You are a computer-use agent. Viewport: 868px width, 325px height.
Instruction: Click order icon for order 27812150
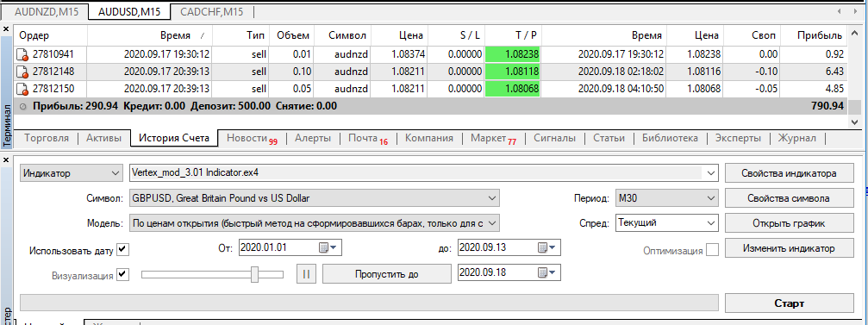coord(22,89)
